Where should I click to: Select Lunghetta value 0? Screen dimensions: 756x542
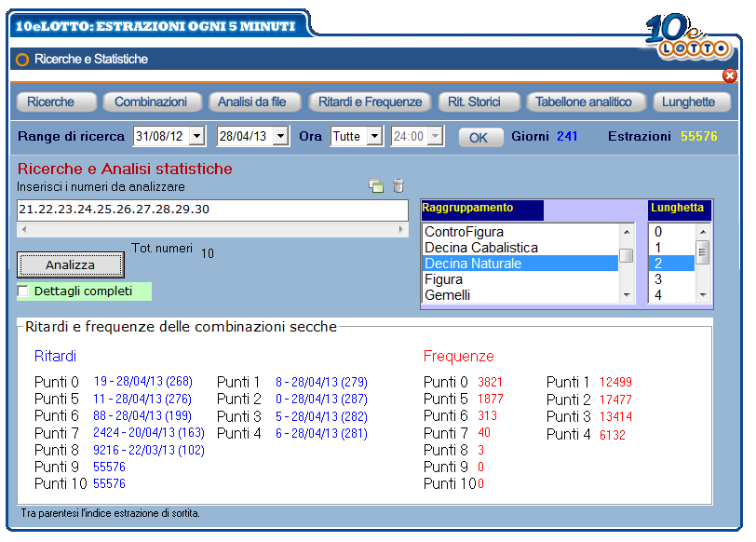click(x=672, y=232)
